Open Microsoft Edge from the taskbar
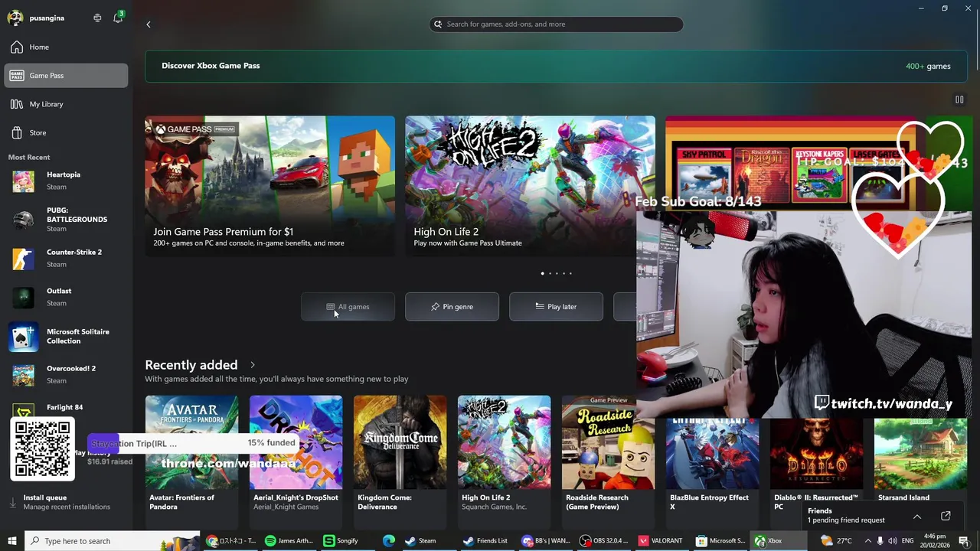Viewport: 980px width, 551px height. pos(389,541)
